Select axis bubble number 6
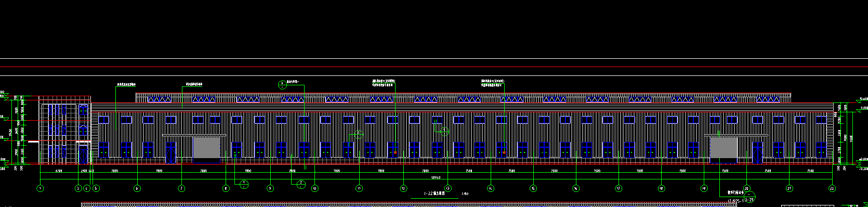This screenshot has height=207, width=868. coord(137,188)
